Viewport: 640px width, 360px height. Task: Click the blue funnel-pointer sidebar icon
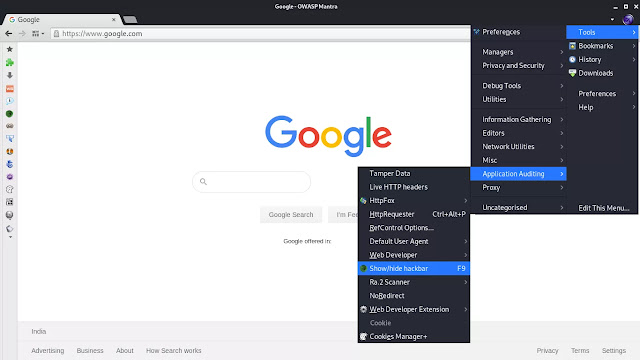(10, 139)
